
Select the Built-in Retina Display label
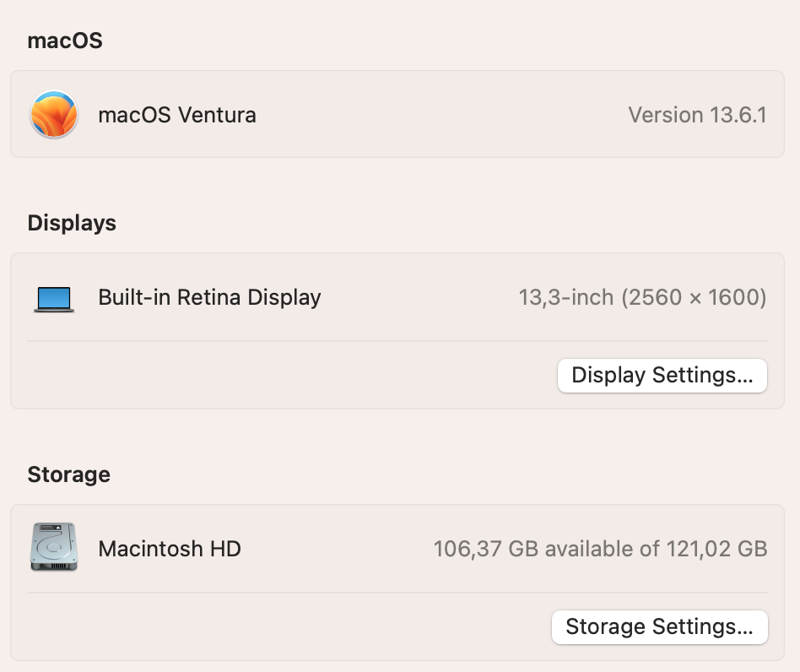pyautogui.click(x=209, y=297)
